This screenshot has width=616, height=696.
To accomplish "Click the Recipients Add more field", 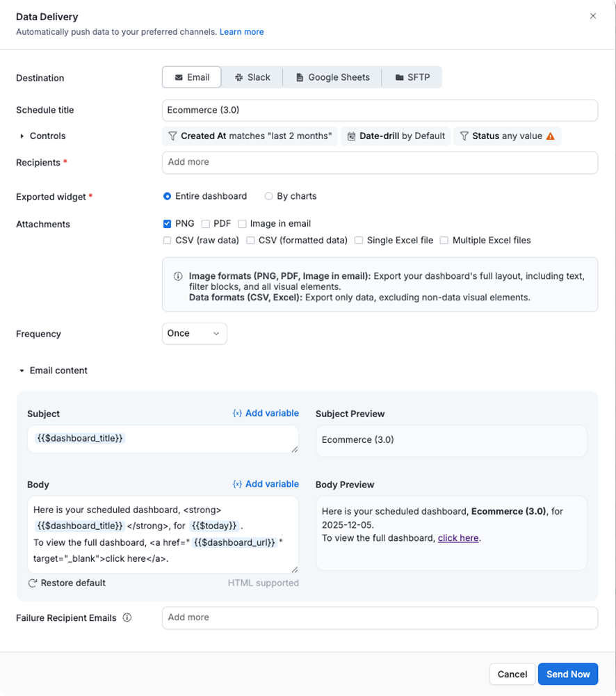I will (380, 162).
